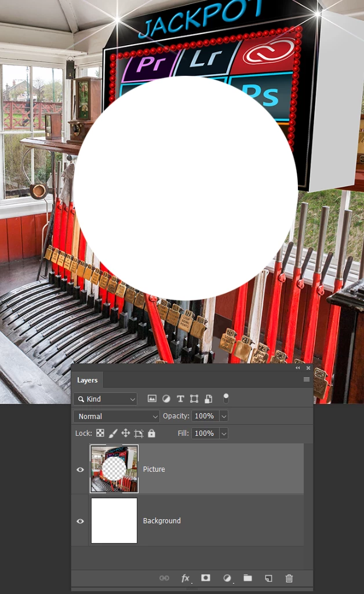Open the Kind filter type dropdown
This screenshot has width=364, height=594.
point(105,399)
